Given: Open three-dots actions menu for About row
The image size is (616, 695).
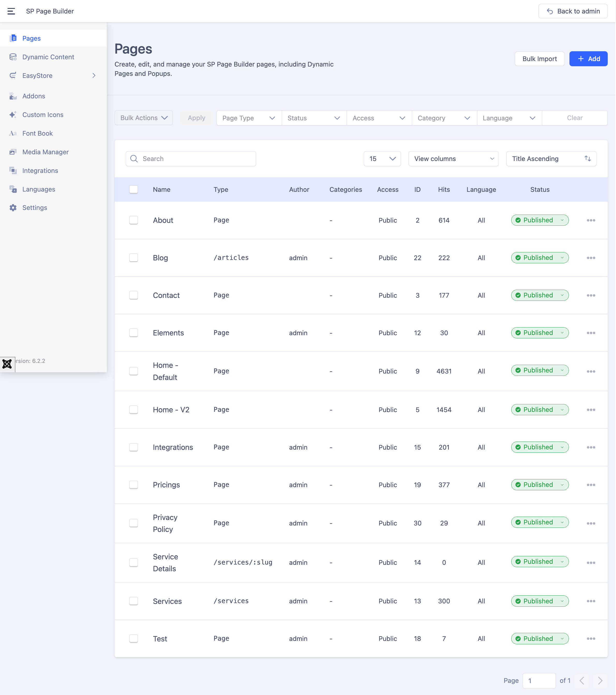Looking at the screenshot, I should [591, 220].
